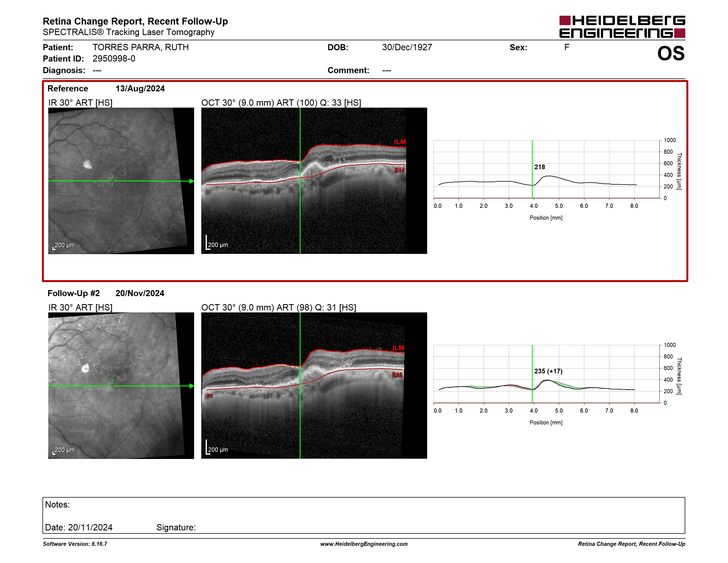Click the Reference 'IR 30° ART [HS]' caption
The width and height of the screenshot is (728, 563).
[x=80, y=103]
